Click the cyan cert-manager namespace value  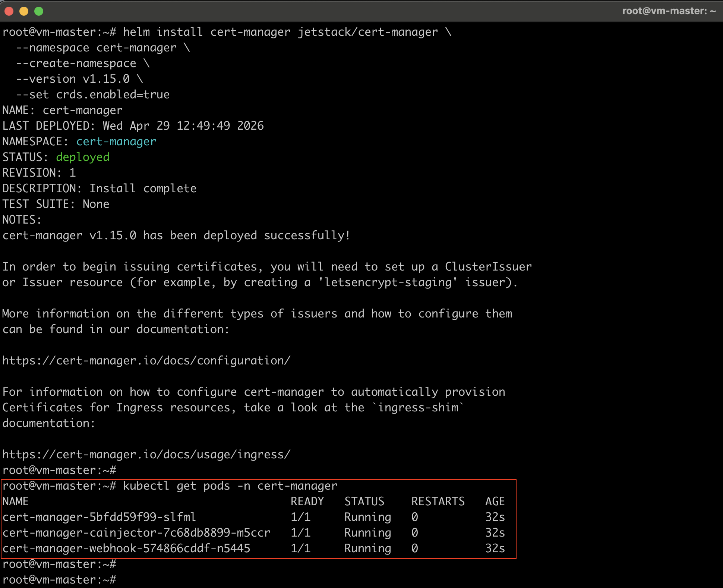(x=116, y=142)
